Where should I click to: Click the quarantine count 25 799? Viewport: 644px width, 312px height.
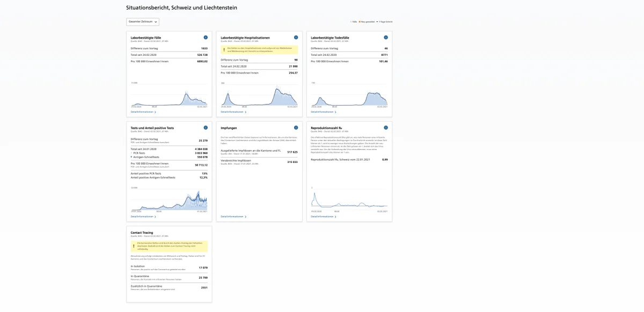203,277
